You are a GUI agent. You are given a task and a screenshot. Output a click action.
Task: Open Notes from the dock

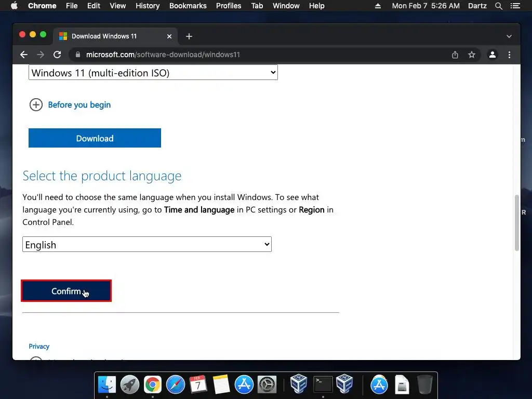click(221, 384)
